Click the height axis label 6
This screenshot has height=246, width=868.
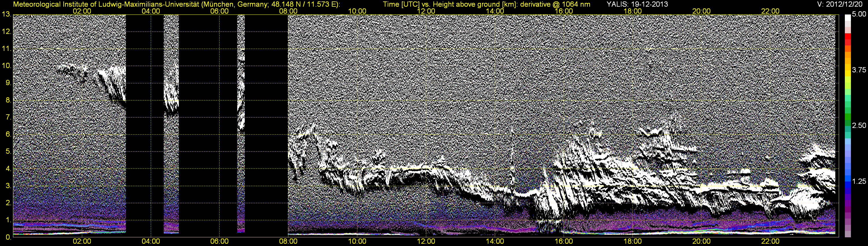(x=8, y=134)
